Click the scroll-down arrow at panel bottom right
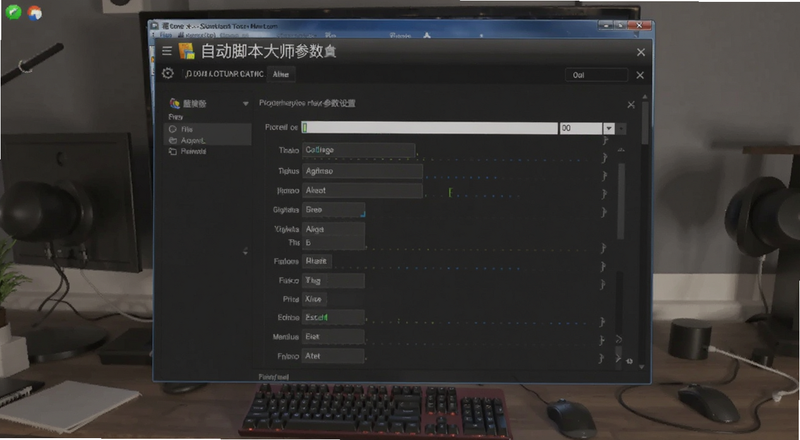Image resolution: width=800 pixels, height=440 pixels. [x=642, y=366]
